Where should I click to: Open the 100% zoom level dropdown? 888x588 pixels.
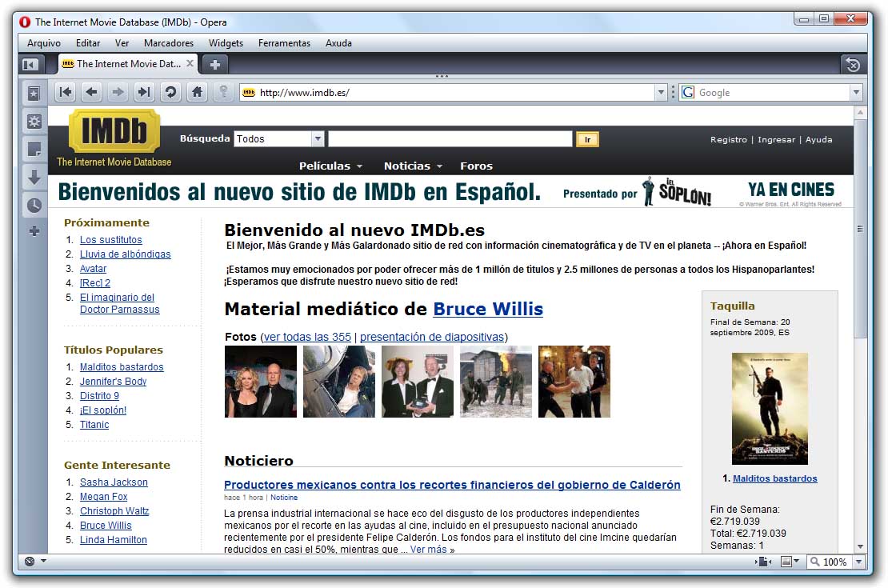pyautogui.click(x=858, y=562)
